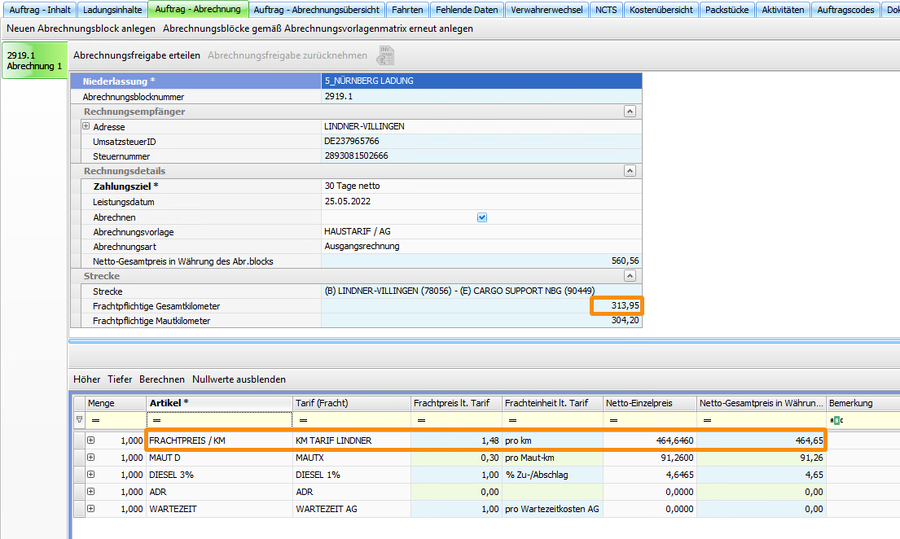Viewport: 900px width, 539px height.
Task: Click the filter funnel icon in grid
Action: click(x=79, y=421)
